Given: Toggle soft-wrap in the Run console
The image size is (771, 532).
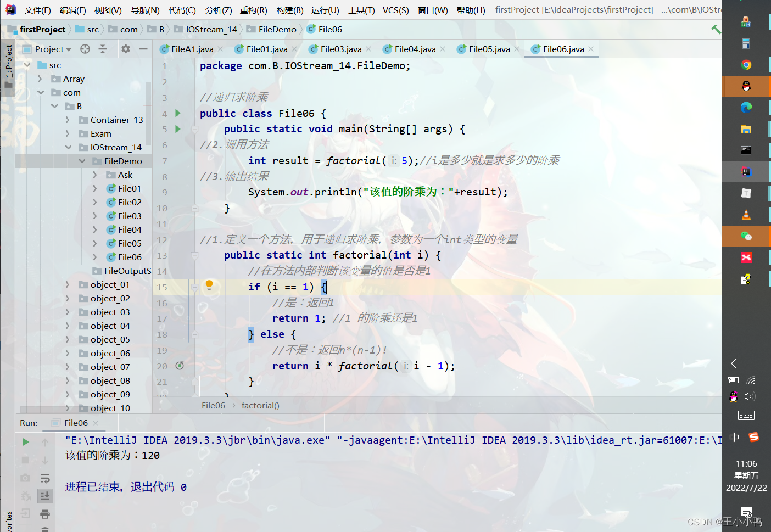Looking at the screenshot, I should point(45,478).
